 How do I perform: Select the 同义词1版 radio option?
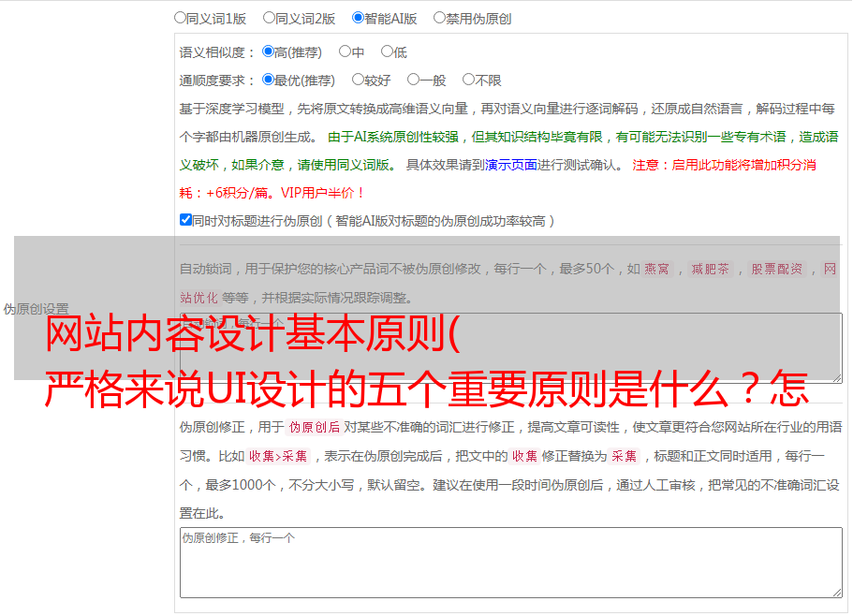tap(181, 18)
